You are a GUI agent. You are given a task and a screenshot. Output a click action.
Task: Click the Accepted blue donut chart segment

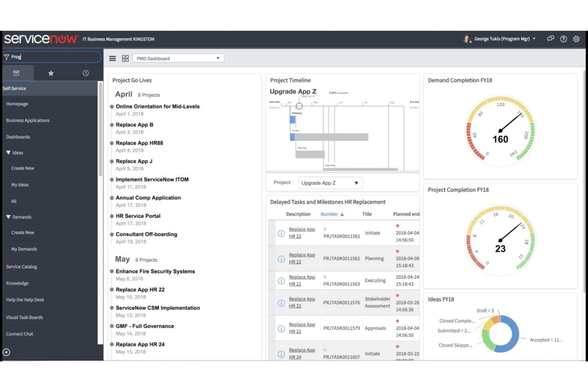coord(511,336)
